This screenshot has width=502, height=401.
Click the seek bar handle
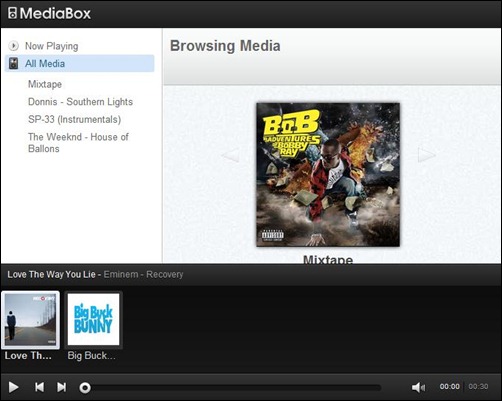85,388
